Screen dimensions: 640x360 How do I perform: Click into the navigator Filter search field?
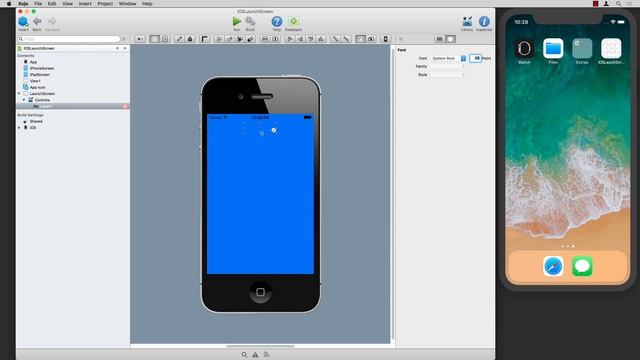pyautogui.click(x=69, y=39)
